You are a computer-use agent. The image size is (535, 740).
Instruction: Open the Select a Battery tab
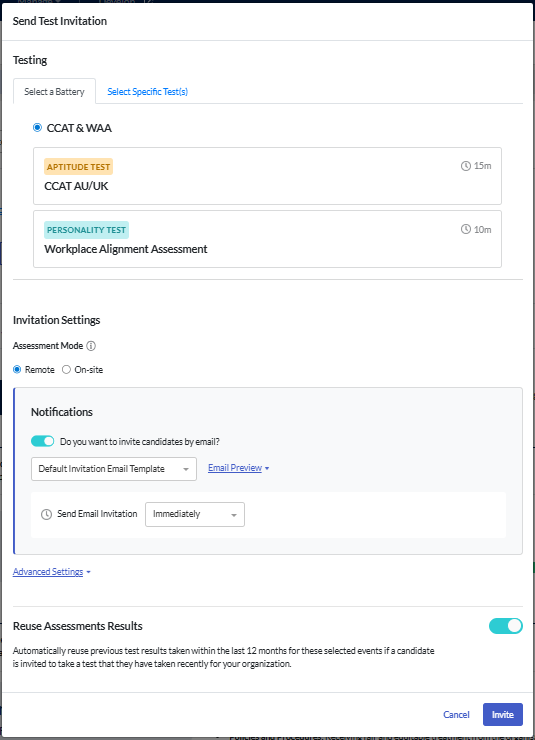point(54,92)
